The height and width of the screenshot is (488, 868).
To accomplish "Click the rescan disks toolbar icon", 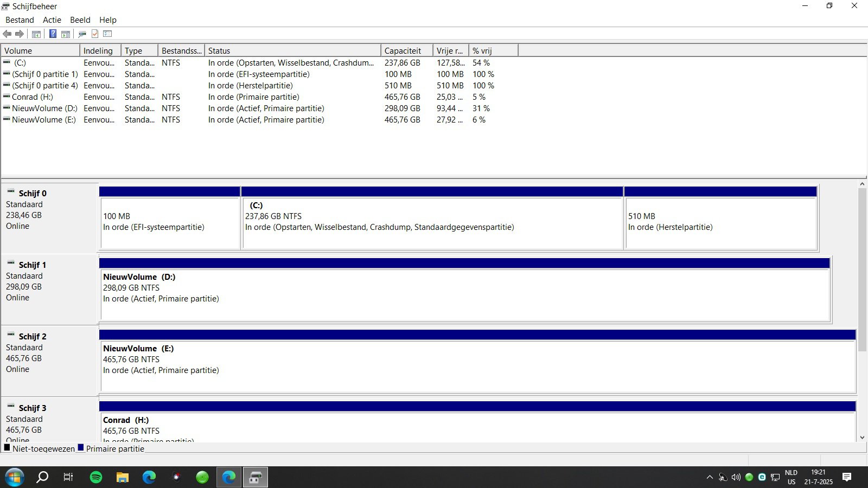I will click(82, 34).
